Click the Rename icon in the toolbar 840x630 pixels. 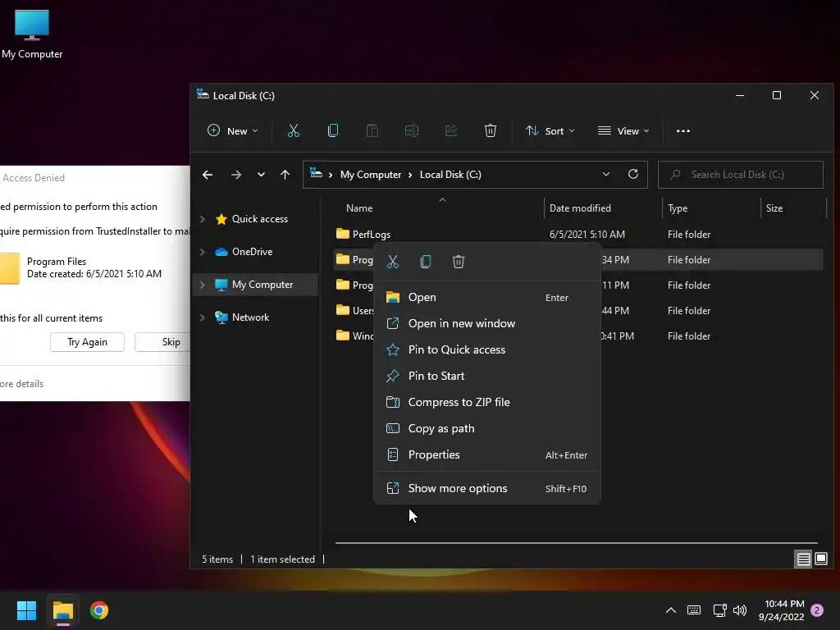pyautogui.click(x=412, y=130)
